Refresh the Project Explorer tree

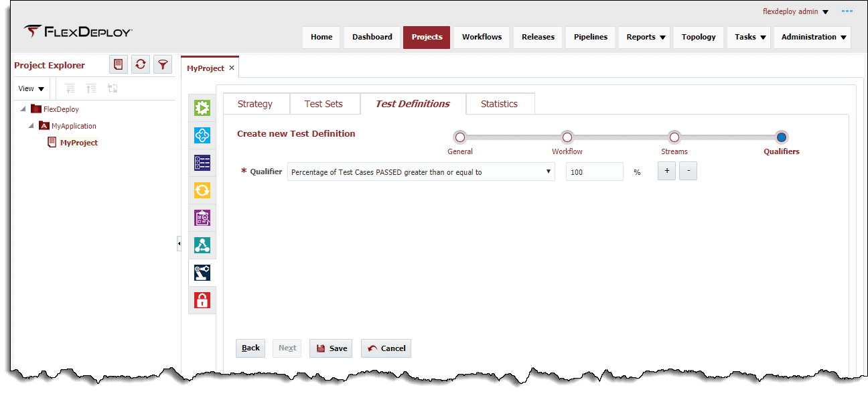[141, 64]
